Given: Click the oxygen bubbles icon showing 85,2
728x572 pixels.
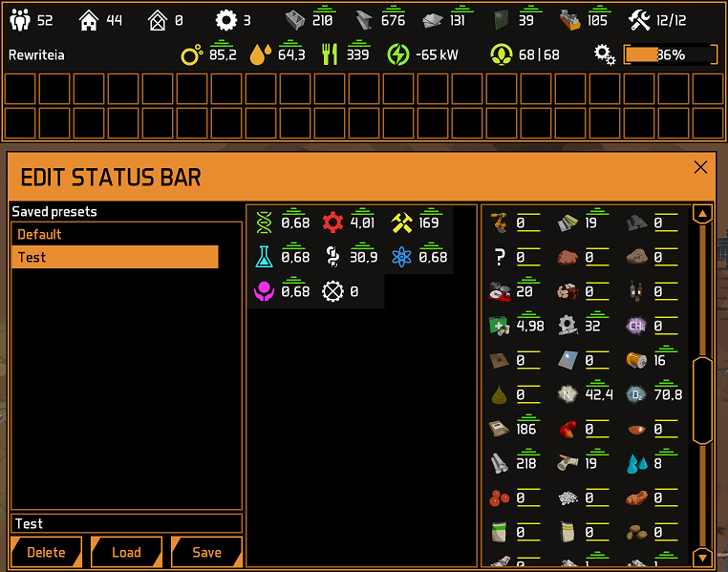Looking at the screenshot, I should click(x=192, y=54).
